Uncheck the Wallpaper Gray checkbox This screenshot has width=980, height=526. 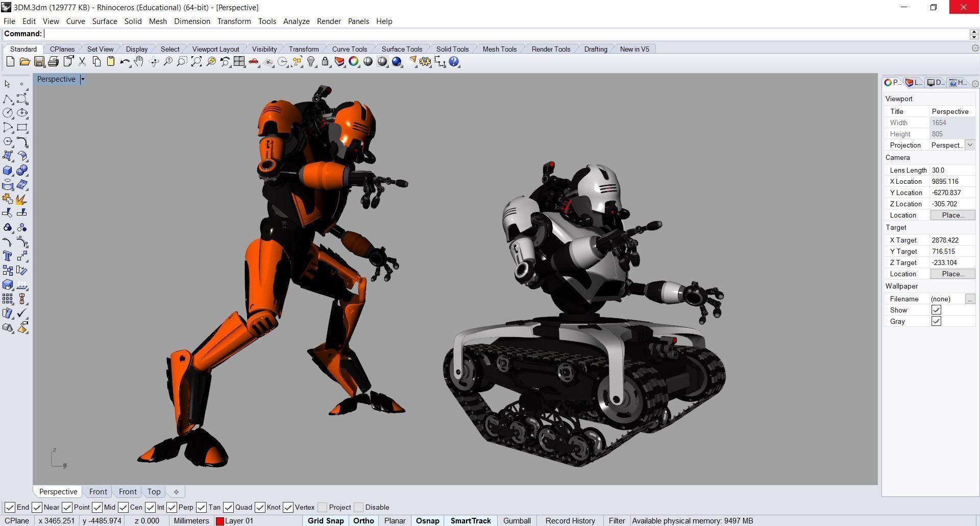(936, 321)
